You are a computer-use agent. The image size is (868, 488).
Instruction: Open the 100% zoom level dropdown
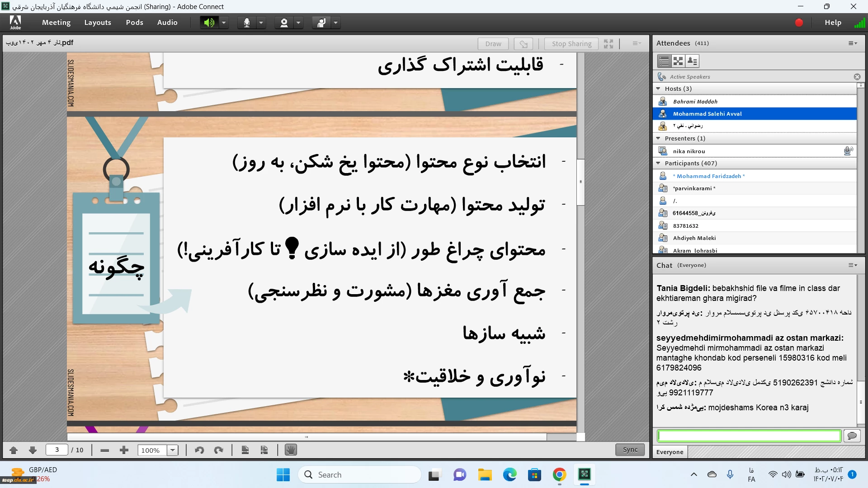(x=173, y=450)
